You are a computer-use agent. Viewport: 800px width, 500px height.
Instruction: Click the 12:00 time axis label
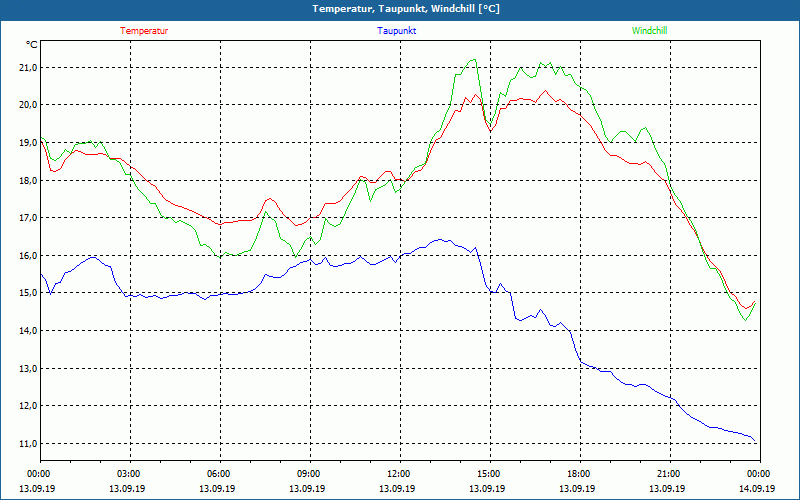[400, 474]
